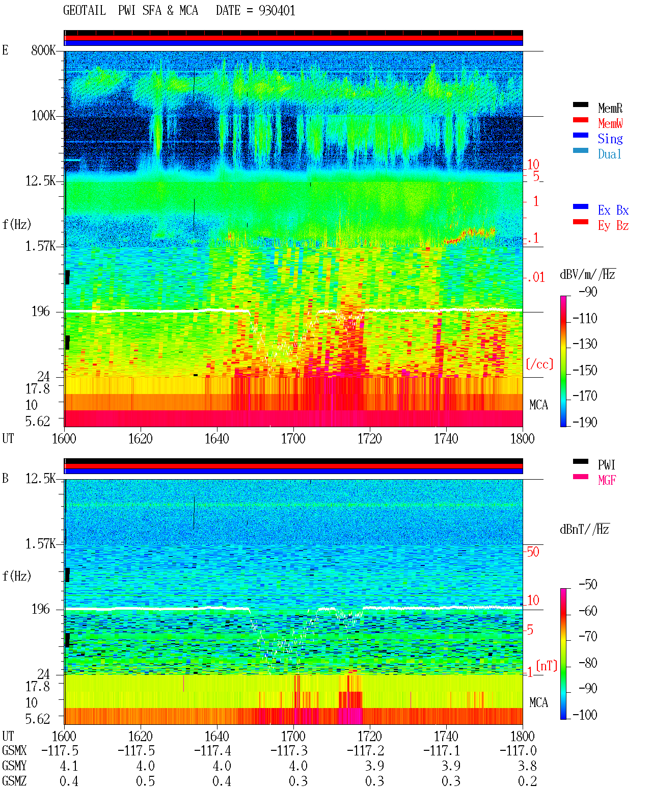Click the blue Ex Bx legend swatch
Image resolution: width=652 pixels, height=812 pixels.
pos(580,207)
